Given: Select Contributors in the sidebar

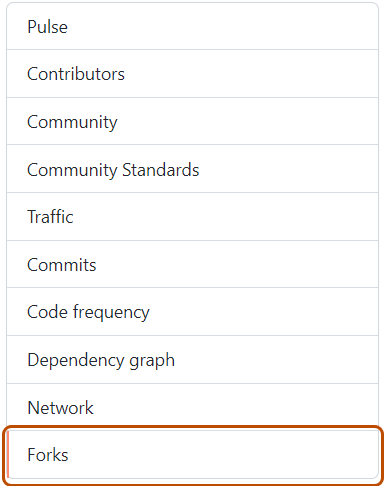Looking at the screenshot, I should [192, 74].
